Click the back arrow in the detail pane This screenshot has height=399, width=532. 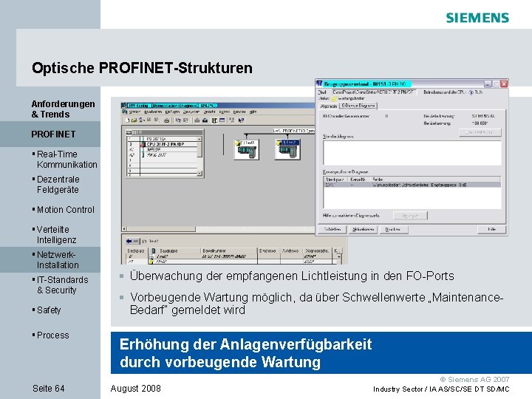point(129,241)
